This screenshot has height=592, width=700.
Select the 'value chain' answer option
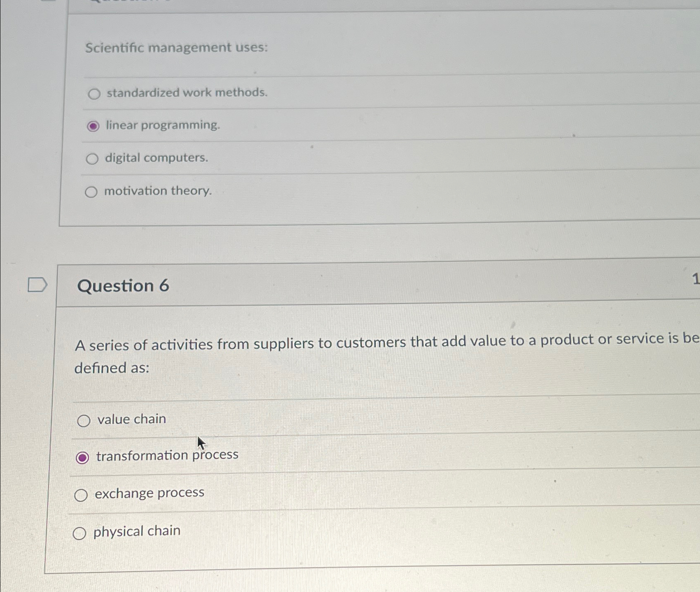click(x=84, y=420)
